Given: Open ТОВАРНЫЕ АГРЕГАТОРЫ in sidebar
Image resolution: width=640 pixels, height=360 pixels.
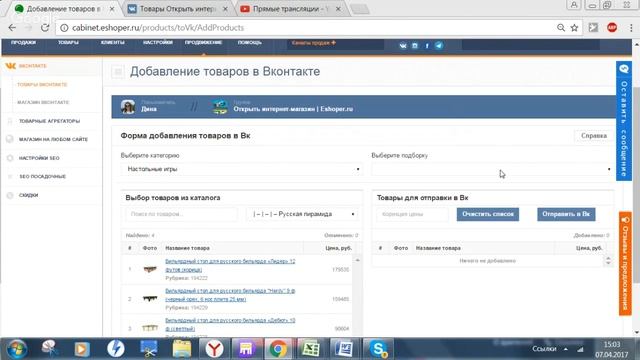Looking at the screenshot, I should pyautogui.click(x=49, y=121).
